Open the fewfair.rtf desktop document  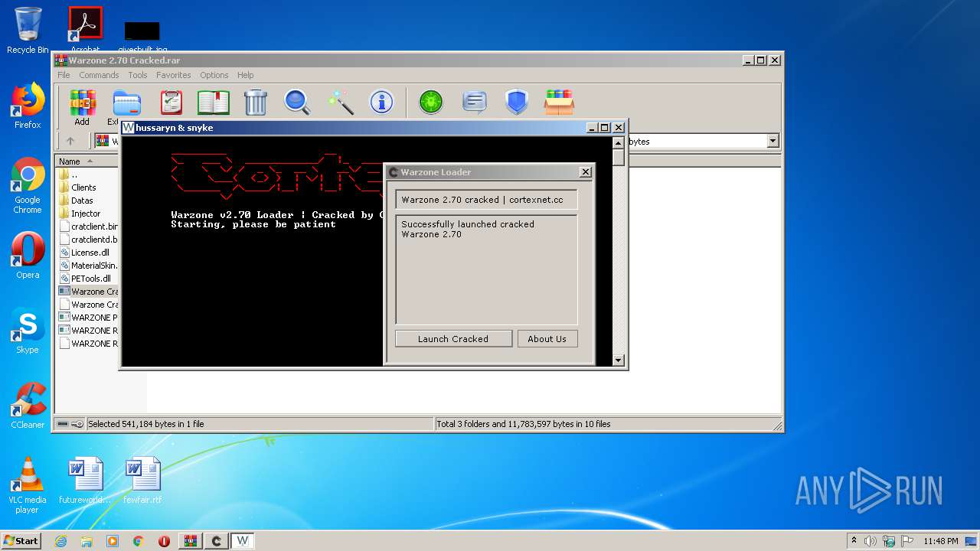[143, 481]
